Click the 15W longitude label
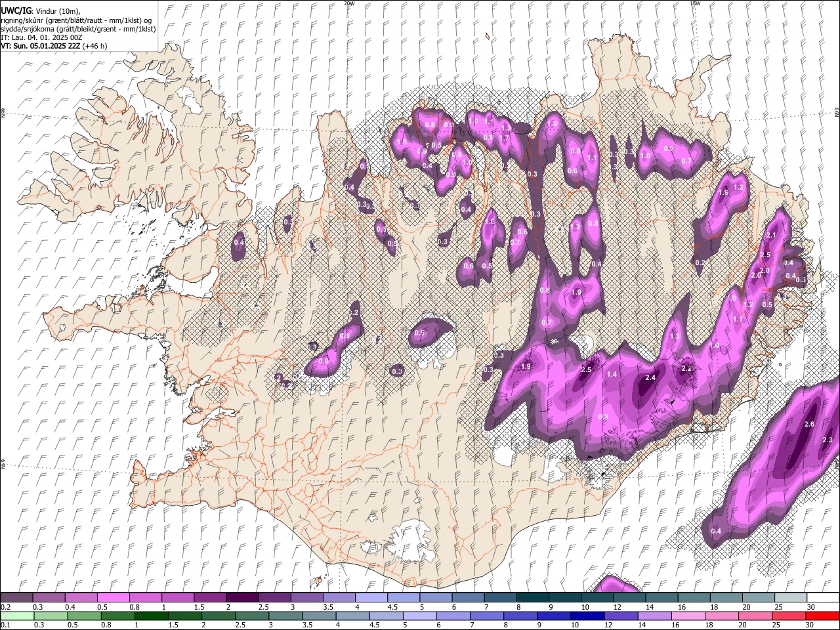This screenshot has height=630, width=840. 695,3
